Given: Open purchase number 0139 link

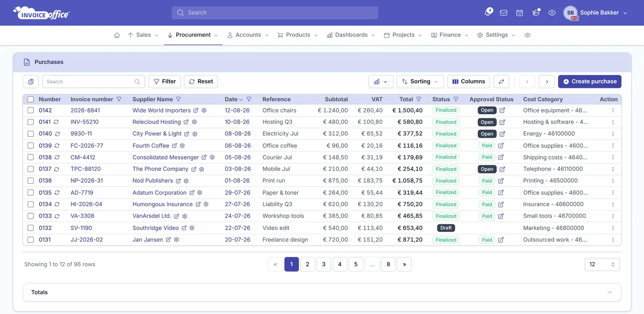Looking at the screenshot, I should 45,145.
